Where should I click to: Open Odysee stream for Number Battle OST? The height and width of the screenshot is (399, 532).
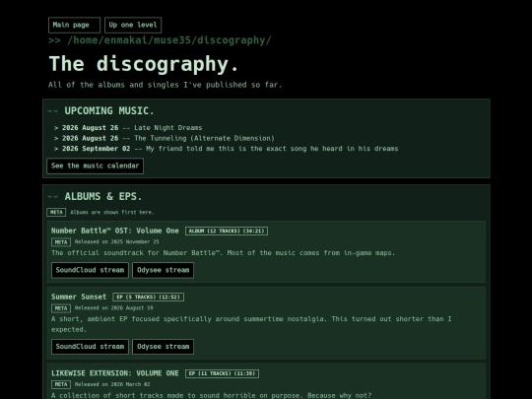(x=164, y=270)
